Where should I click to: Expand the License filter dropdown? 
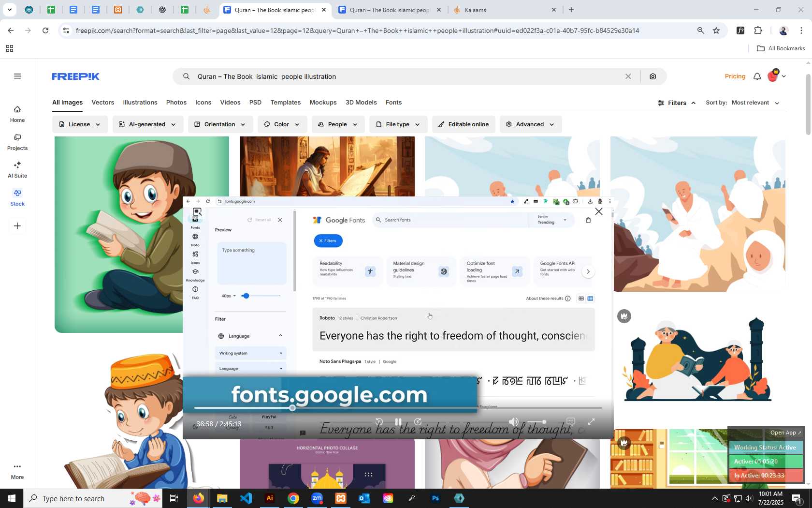click(80, 124)
